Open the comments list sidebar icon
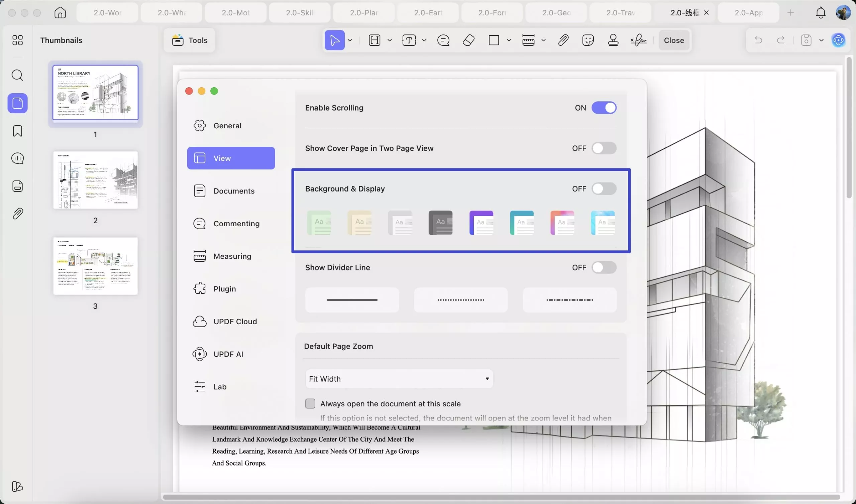 coord(17,158)
